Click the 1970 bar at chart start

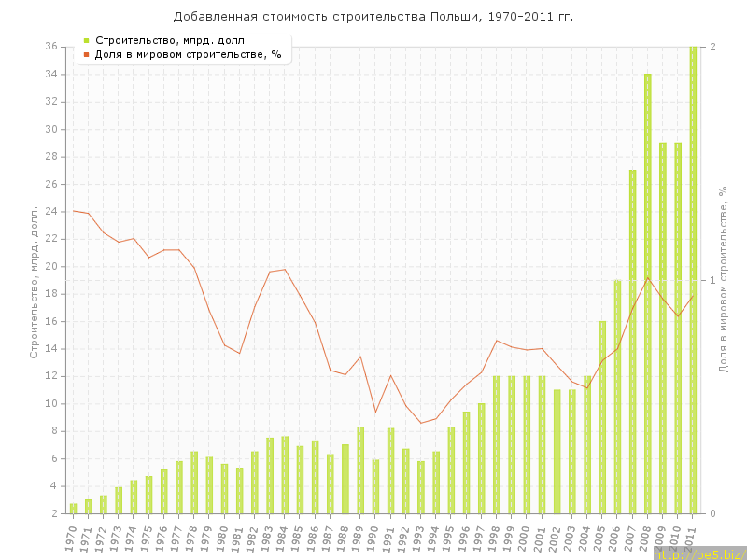74,509
